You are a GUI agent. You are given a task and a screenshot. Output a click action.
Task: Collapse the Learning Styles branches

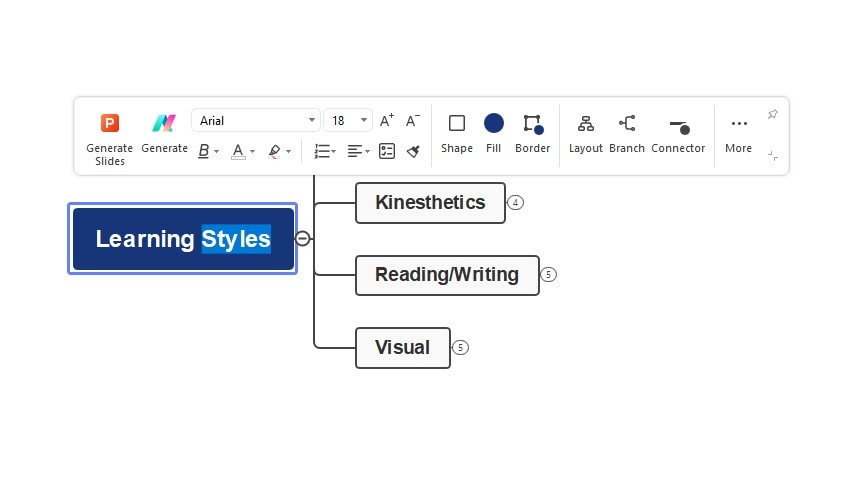[x=302, y=238]
